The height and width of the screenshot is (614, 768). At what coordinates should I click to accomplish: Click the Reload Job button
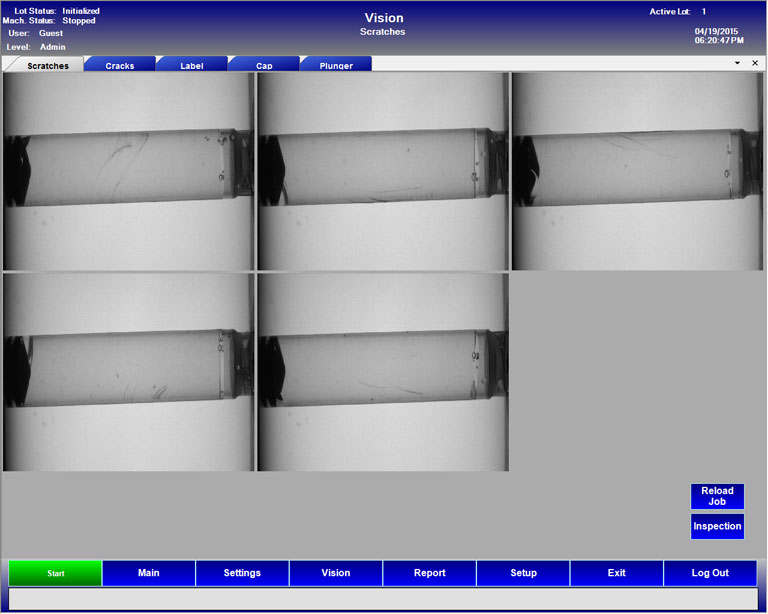click(717, 496)
